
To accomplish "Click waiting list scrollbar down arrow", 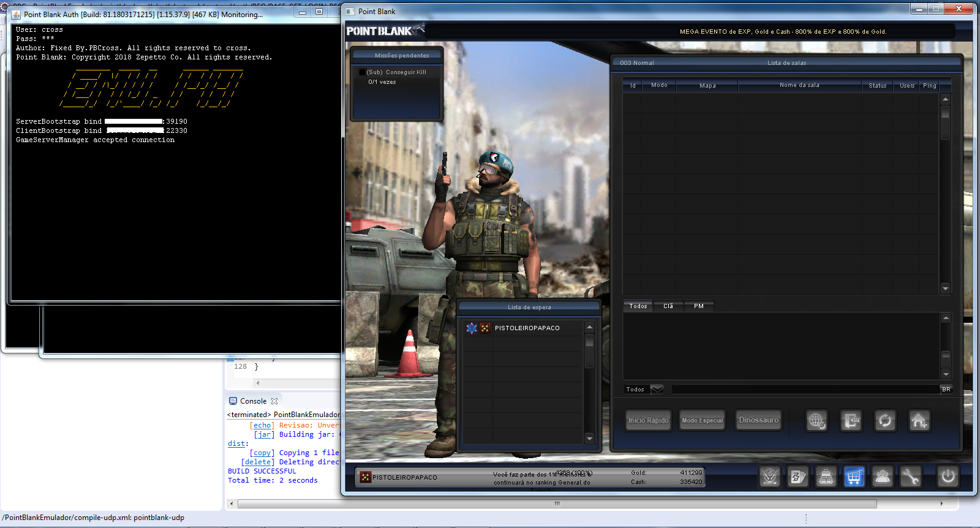I will (589, 439).
